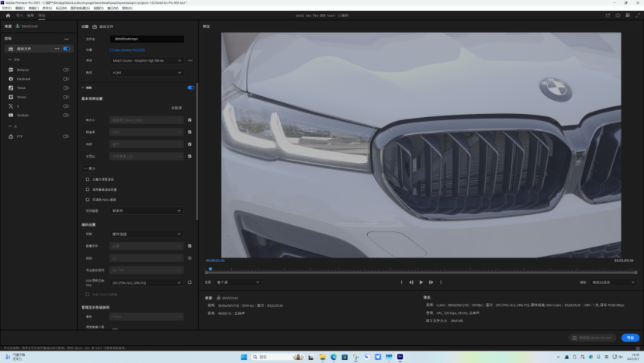
Task: Click the YouTube destination icon
Action: (x=11, y=116)
